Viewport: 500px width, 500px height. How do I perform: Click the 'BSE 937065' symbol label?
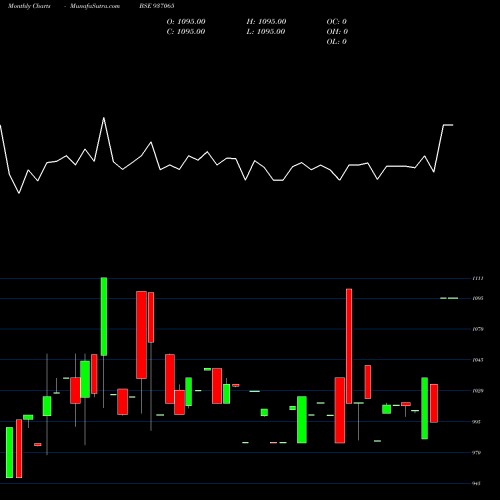(157, 6)
